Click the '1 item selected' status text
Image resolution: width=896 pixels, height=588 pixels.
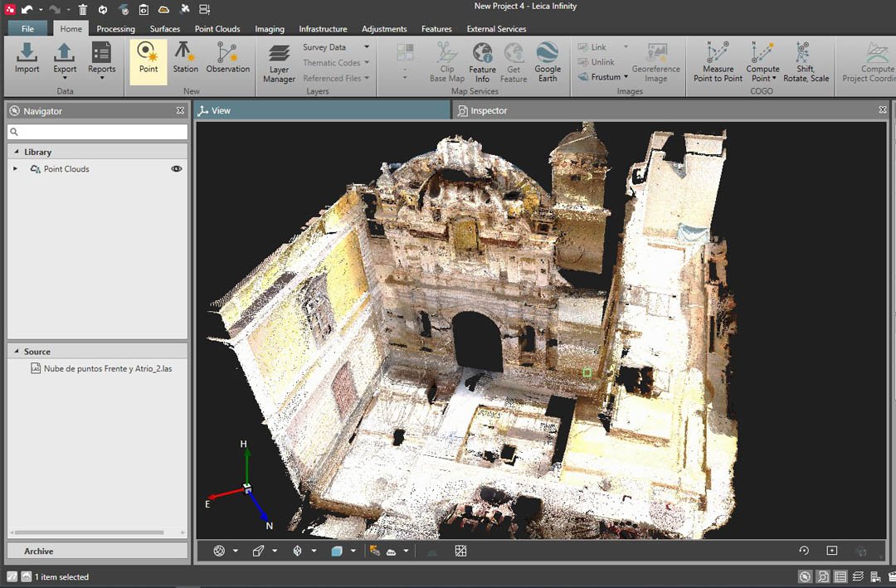(61, 577)
